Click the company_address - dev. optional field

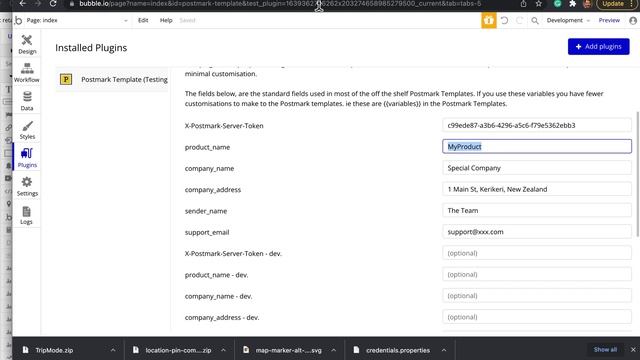[x=537, y=317]
